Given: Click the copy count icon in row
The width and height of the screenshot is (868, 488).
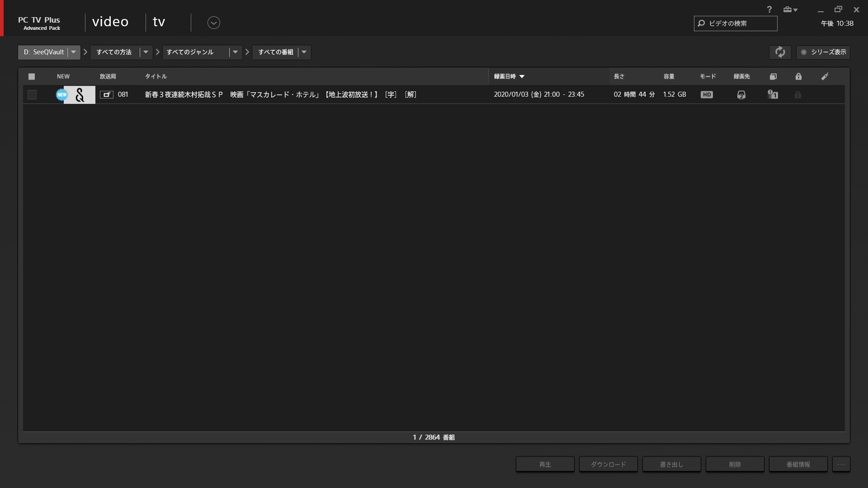Looking at the screenshot, I should [x=773, y=94].
